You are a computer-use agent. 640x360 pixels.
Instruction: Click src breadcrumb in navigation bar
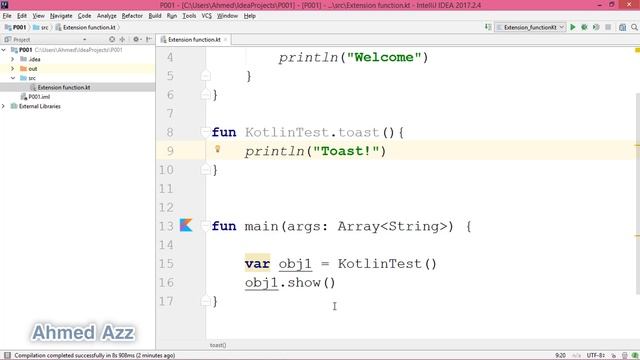tap(41, 27)
